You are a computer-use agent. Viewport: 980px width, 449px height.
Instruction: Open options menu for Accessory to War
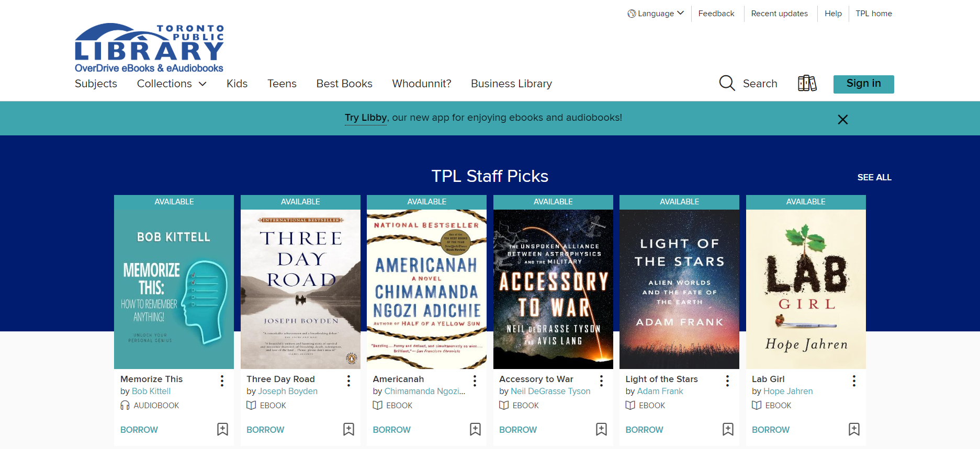coord(601,381)
